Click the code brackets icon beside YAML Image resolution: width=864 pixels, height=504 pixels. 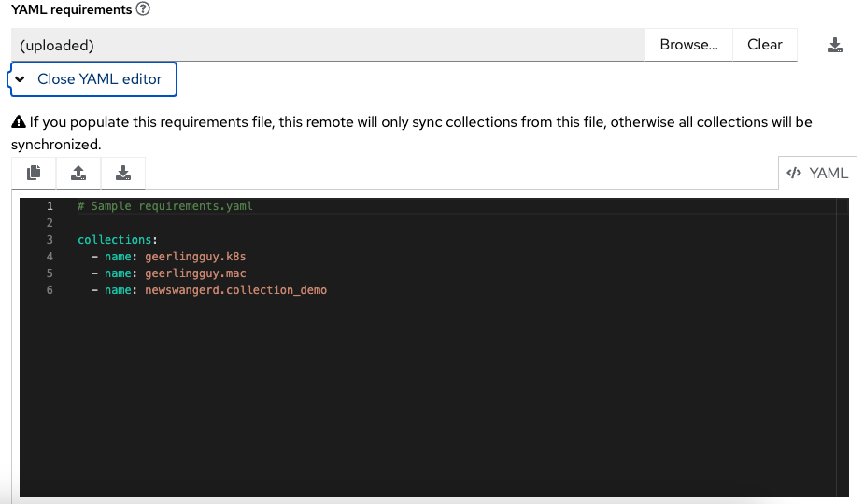pyautogui.click(x=795, y=173)
